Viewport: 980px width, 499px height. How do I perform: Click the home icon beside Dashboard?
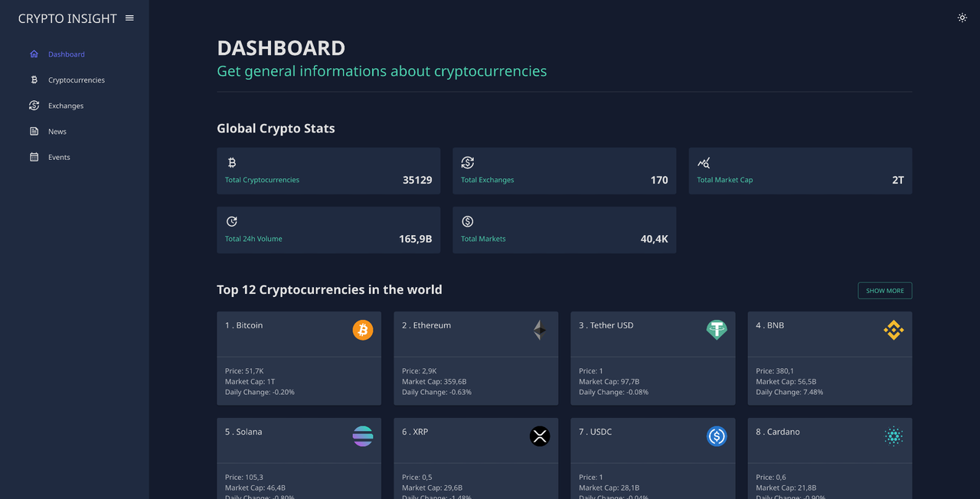(x=34, y=54)
